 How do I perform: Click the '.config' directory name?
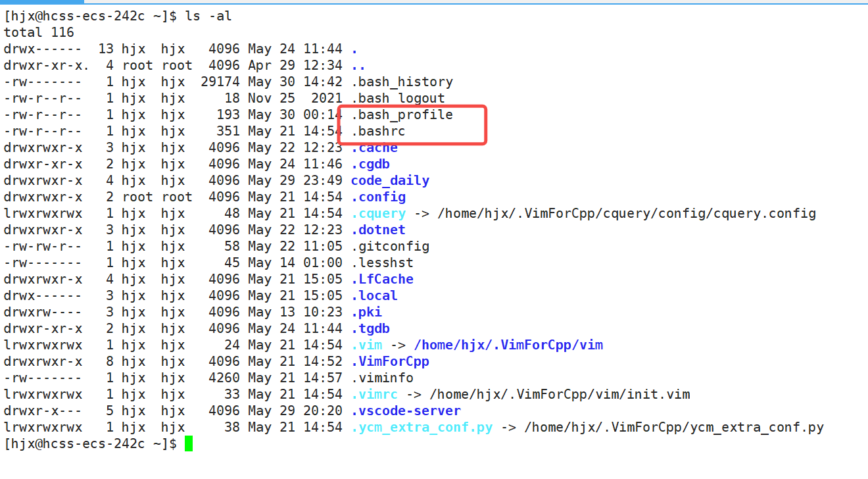coord(378,197)
